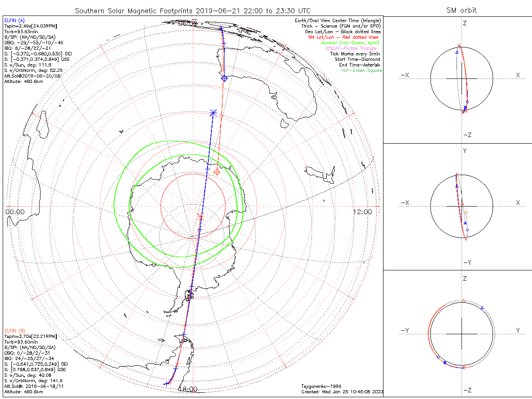Click the Created timestamp text

click(342, 391)
